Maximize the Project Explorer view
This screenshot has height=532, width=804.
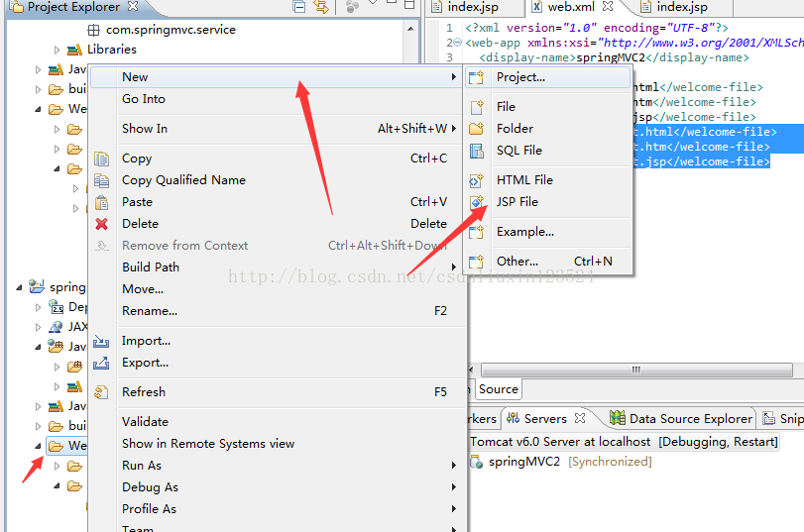[409, 4]
